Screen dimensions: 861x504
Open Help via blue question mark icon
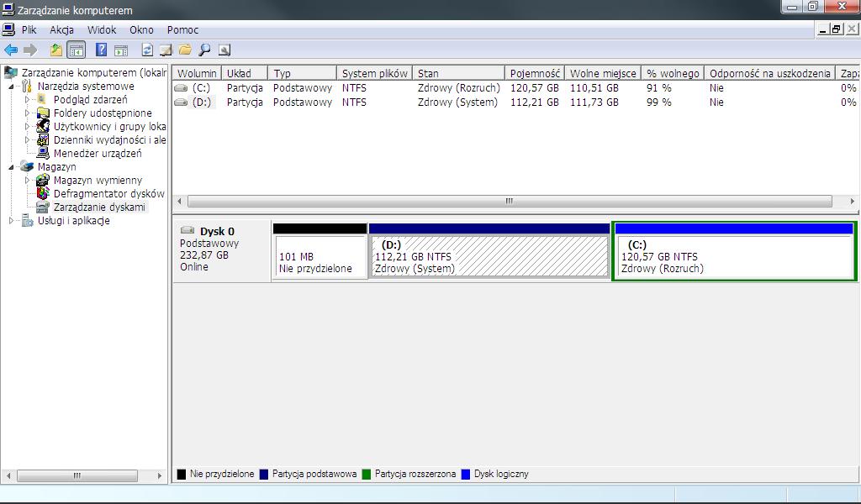[101, 50]
